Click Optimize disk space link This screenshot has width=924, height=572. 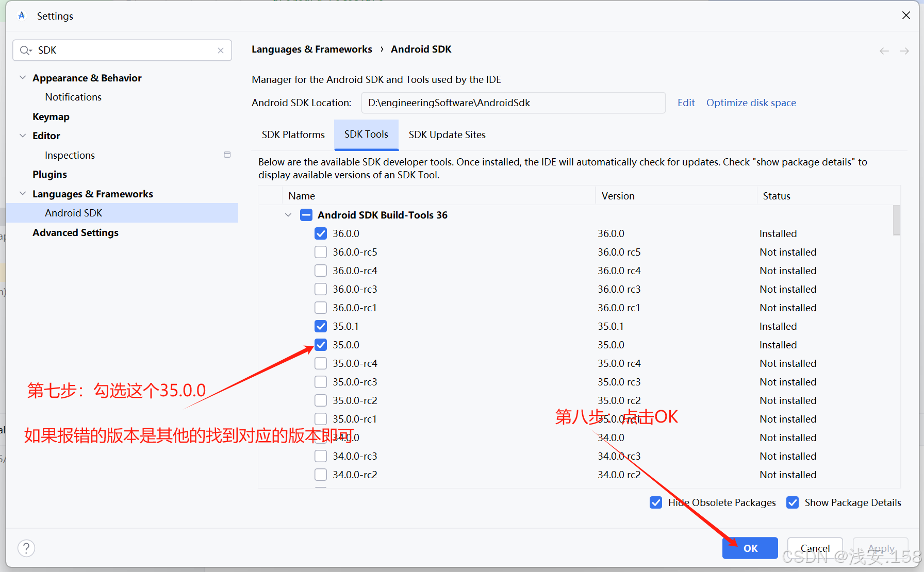click(751, 103)
